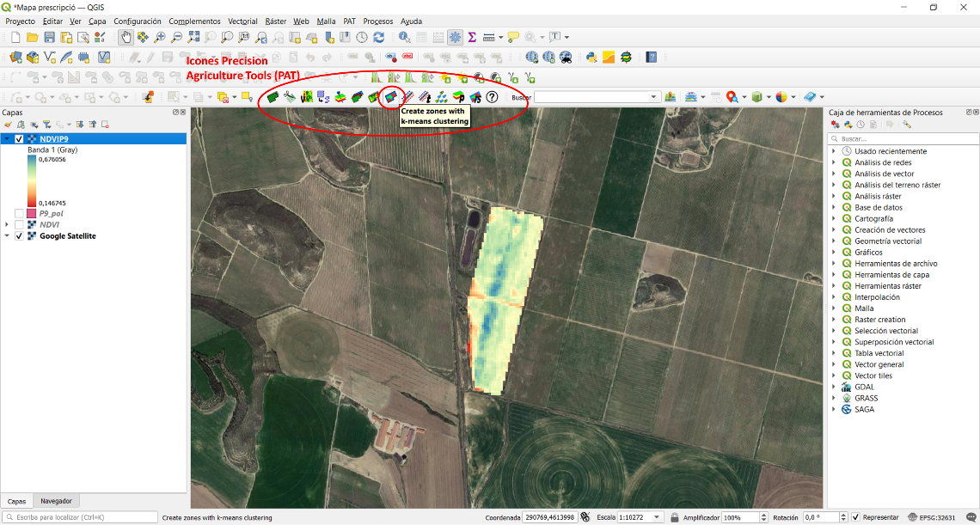
Task: Remove selected layer icon in Capas panel
Action: 105,125
